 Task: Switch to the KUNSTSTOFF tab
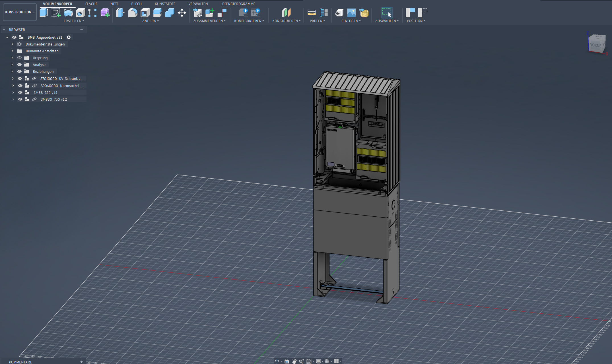pyautogui.click(x=165, y=4)
